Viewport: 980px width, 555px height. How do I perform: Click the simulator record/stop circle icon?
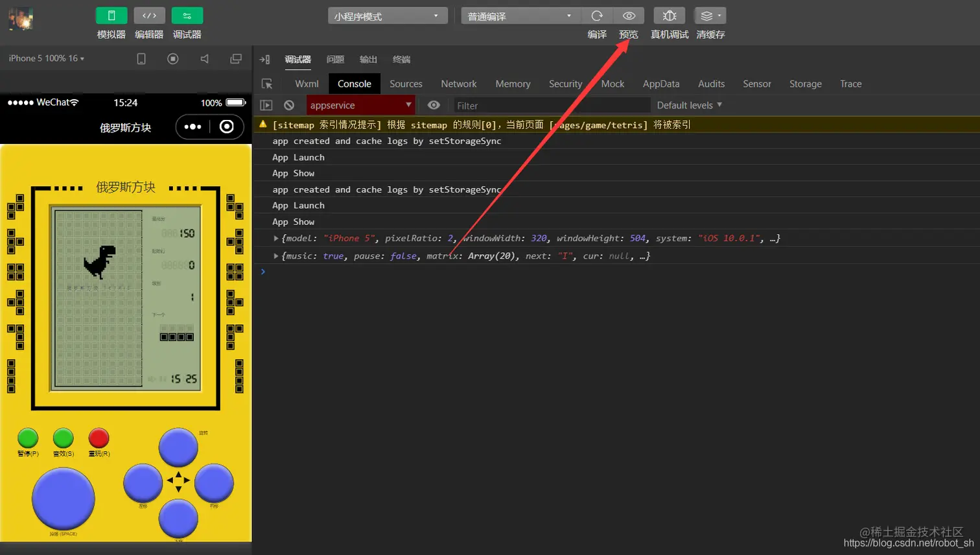pyautogui.click(x=173, y=59)
